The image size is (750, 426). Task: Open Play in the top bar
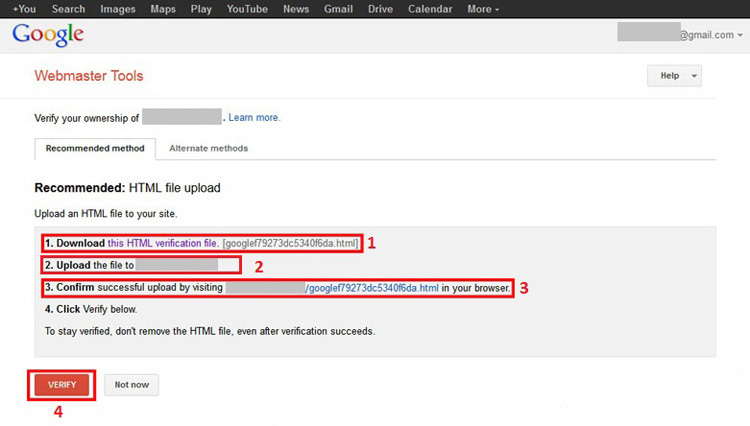201,9
